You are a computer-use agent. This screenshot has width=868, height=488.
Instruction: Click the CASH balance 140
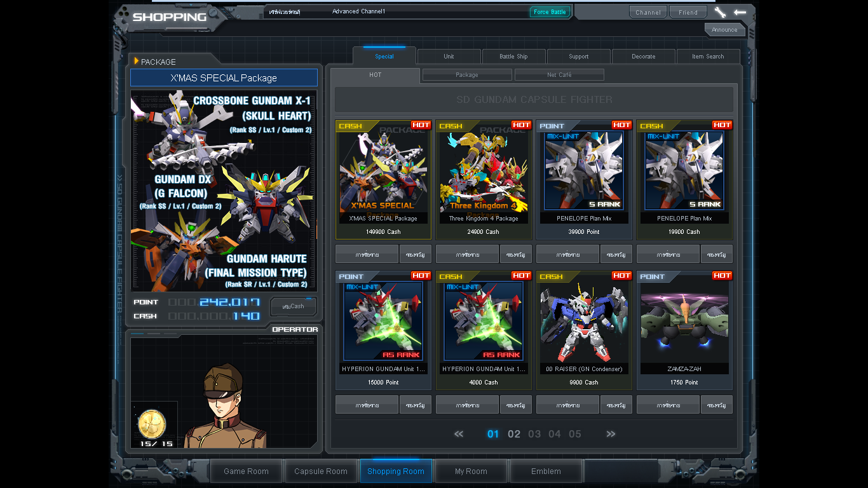point(214,316)
